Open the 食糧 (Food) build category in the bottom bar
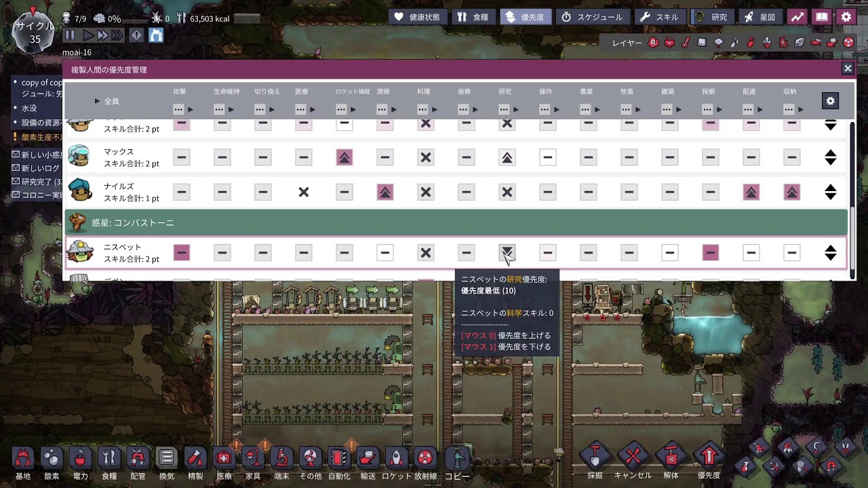Screen dimensions: 868x488 109,459
